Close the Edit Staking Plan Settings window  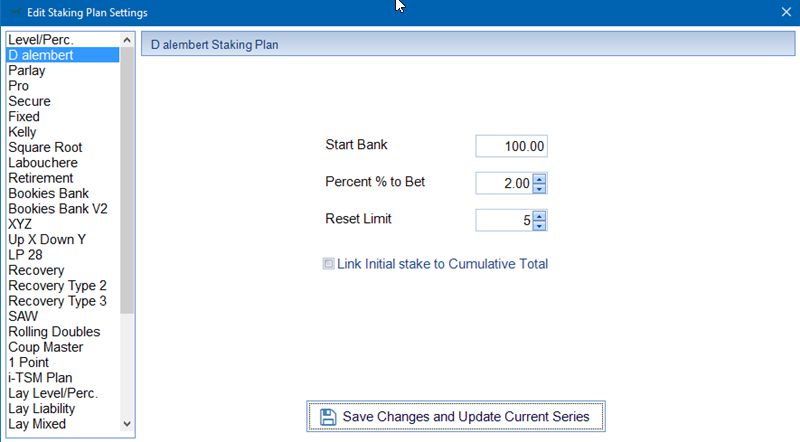[786, 12]
